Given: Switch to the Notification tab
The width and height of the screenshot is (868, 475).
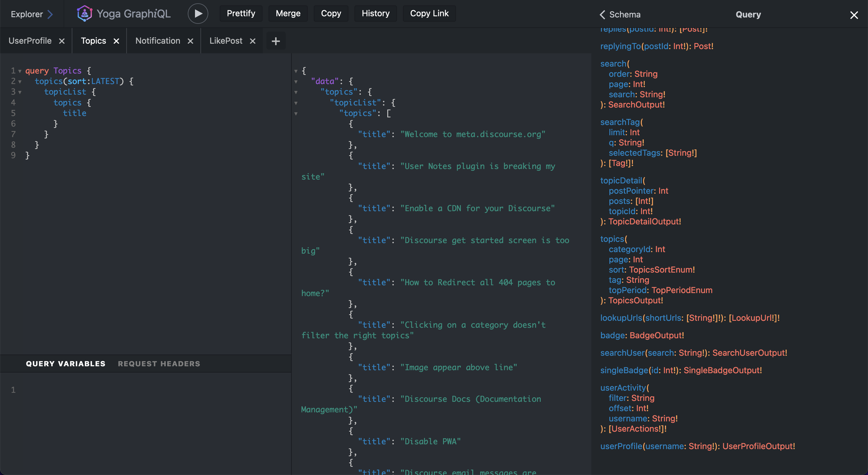Looking at the screenshot, I should coord(158,41).
